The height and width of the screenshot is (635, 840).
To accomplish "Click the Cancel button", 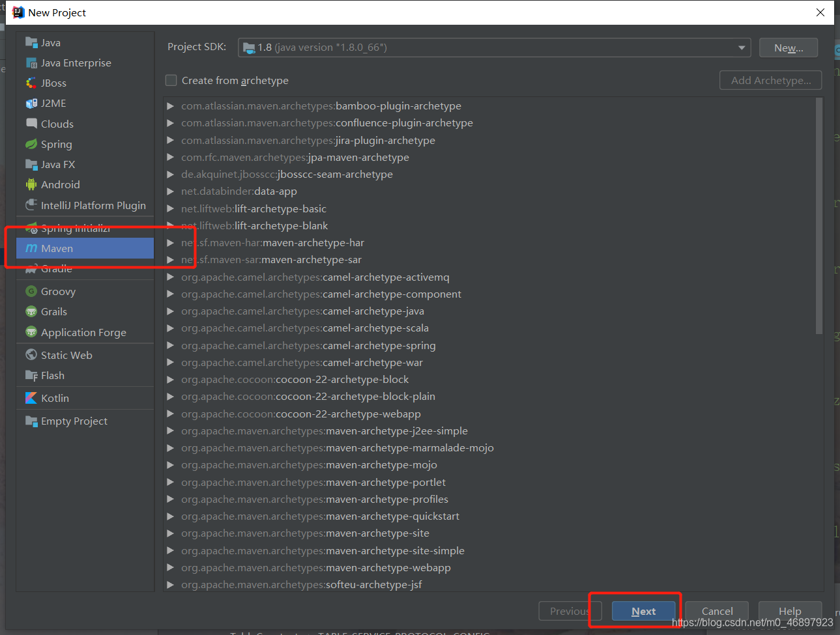I will (x=717, y=611).
